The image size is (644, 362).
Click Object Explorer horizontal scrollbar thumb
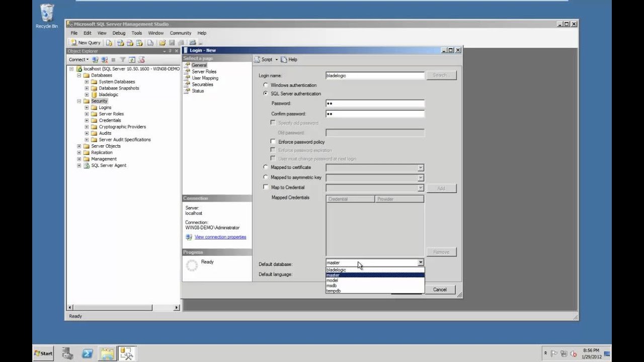113,308
